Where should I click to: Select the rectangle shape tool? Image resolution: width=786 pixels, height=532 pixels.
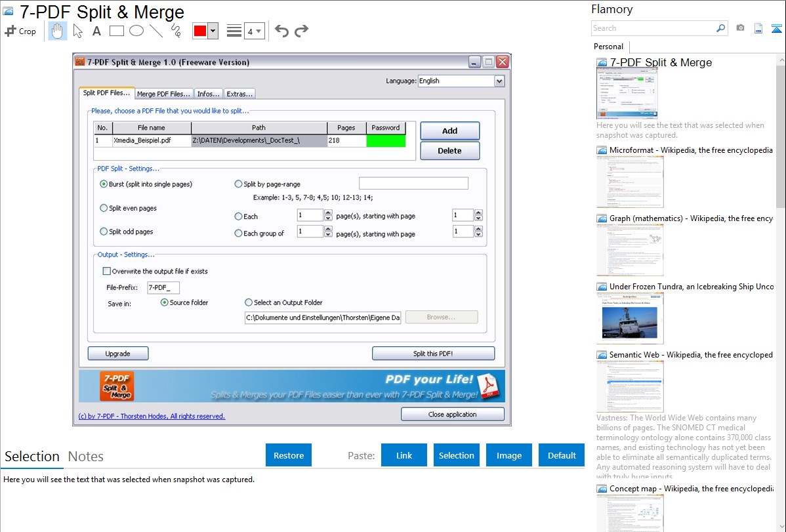pyautogui.click(x=116, y=31)
